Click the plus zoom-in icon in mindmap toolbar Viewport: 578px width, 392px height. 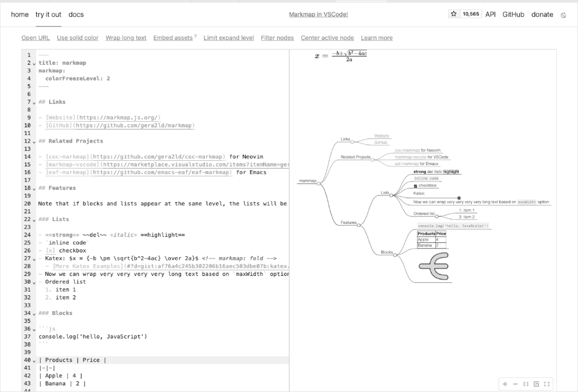(505, 384)
